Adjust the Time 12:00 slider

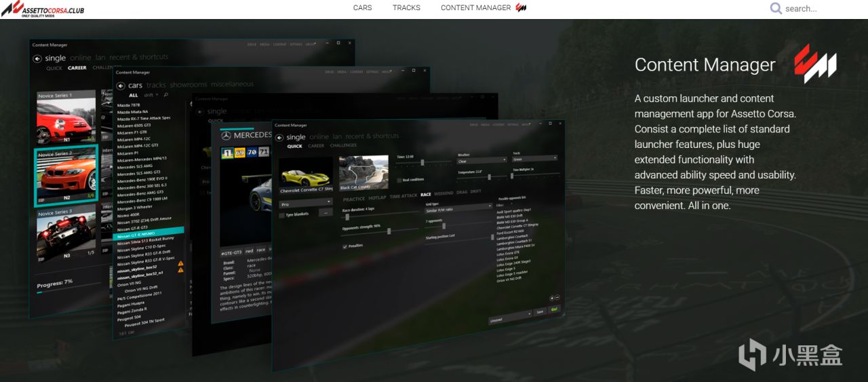pos(424,162)
